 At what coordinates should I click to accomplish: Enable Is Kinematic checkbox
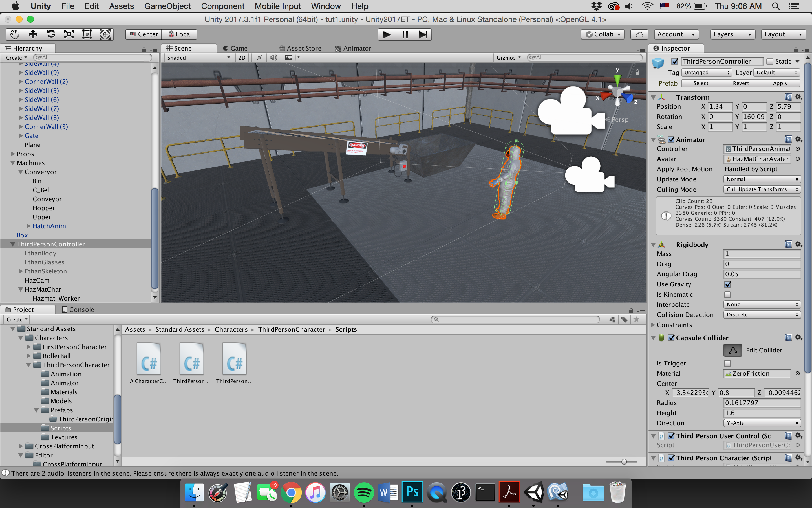tap(727, 295)
